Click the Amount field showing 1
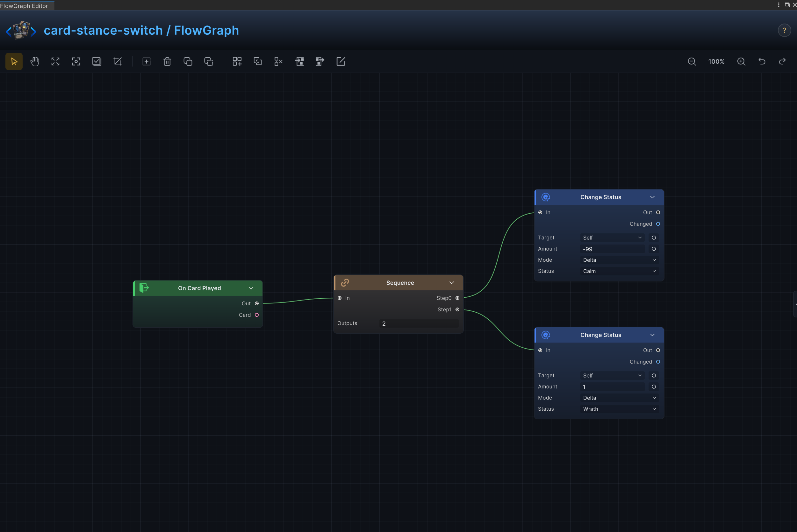 coord(612,387)
